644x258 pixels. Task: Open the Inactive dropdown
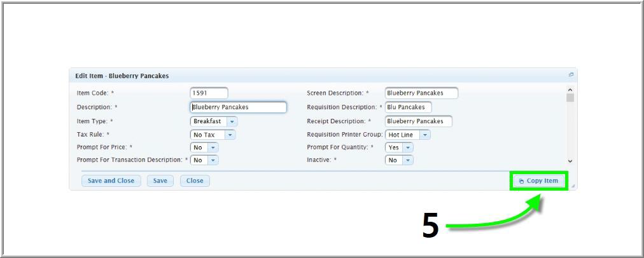[407, 160]
